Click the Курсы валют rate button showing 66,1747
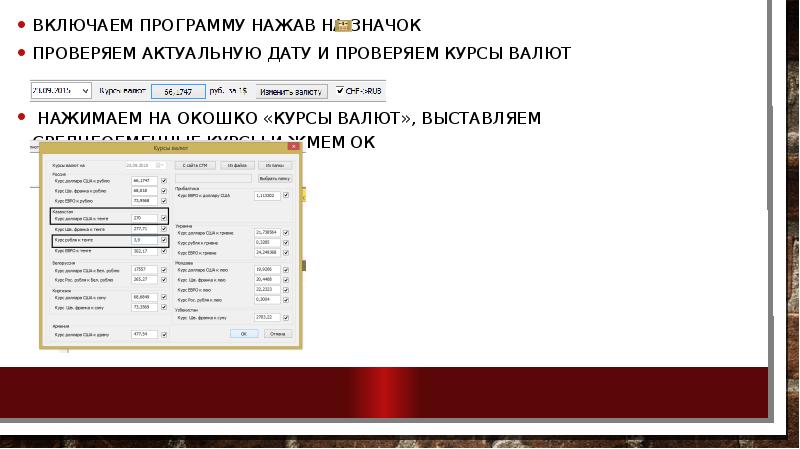This screenshot has height=449, width=800. click(177, 91)
